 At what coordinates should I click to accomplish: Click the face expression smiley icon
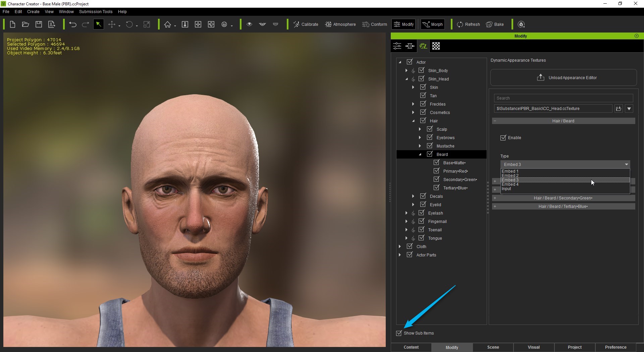point(224,24)
